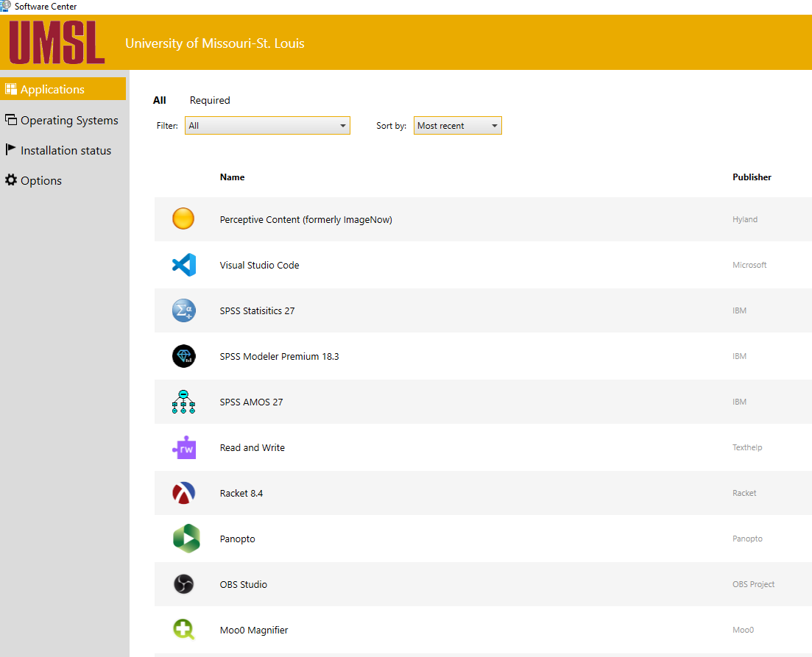This screenshot has width=812, height=657.
Task: Sort the list by Publisher column
Action: click(x=752, y=177)
